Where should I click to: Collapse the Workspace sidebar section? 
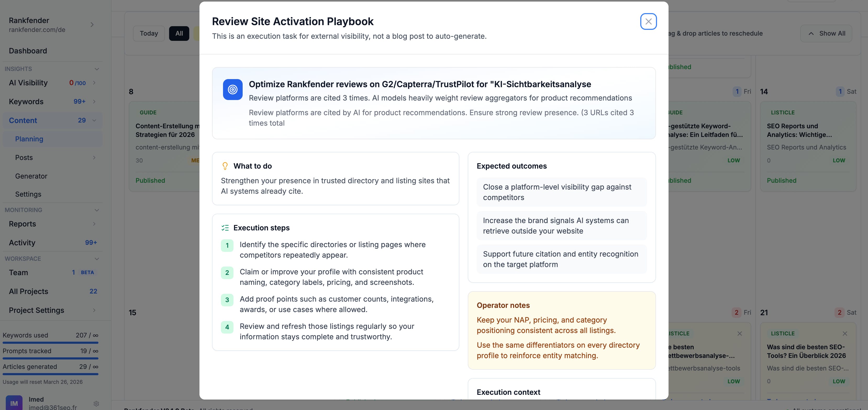click(x=97, y=259)
